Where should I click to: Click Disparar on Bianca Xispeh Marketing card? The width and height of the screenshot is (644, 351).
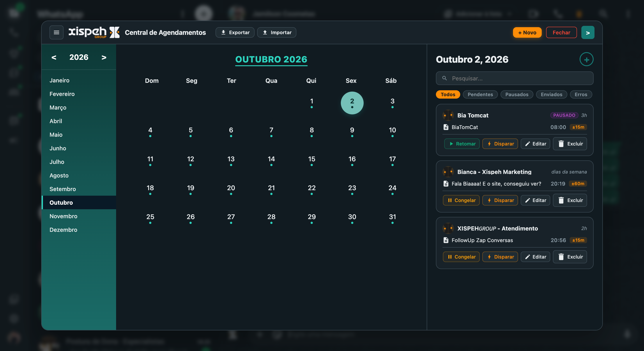[500, 200]
